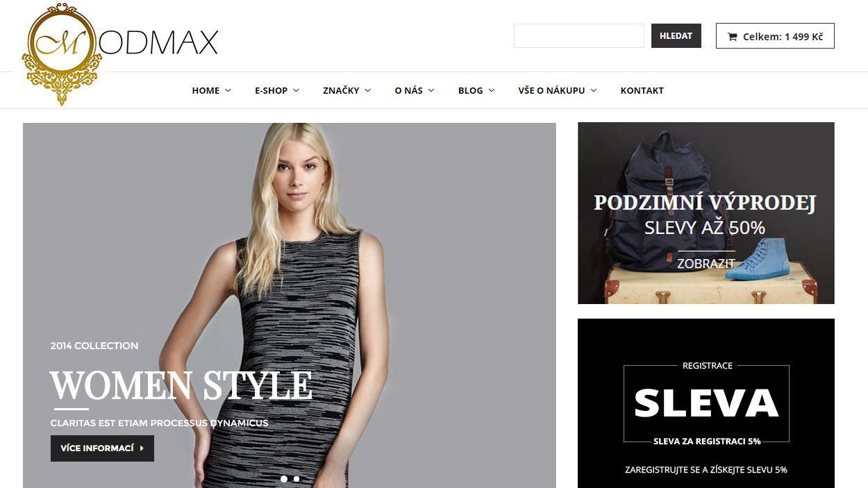Screen dimensions: 868x488
Task: Select the first slider pagination dot
Action: (x=284, y=479)
